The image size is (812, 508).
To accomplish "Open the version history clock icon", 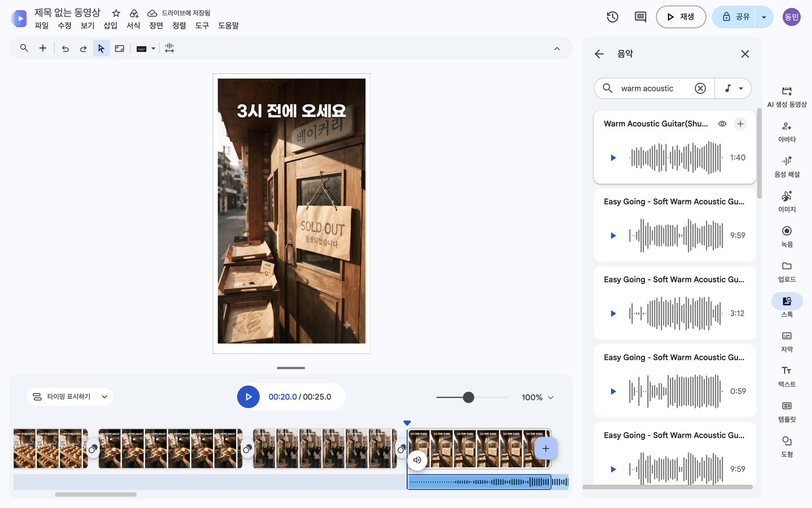I will pyautogui.click(x=613, y=17).
